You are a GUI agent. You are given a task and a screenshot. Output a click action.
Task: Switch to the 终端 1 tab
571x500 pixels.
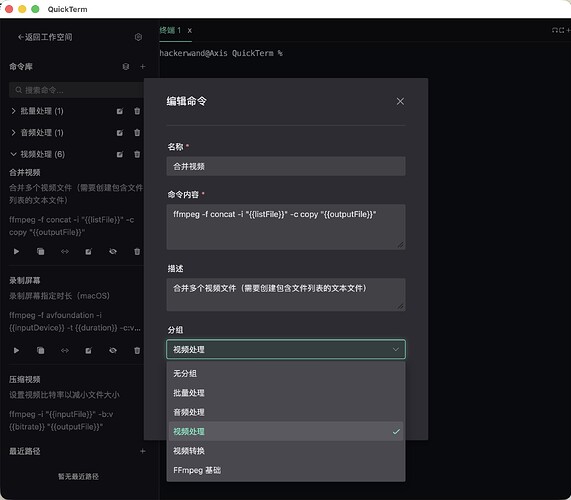[x=170, y=30]
